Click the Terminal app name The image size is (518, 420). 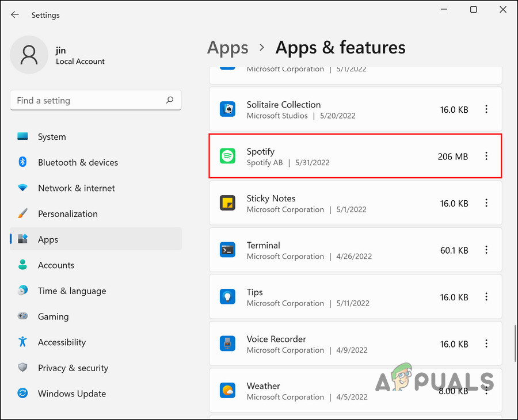tap(263, 245)
